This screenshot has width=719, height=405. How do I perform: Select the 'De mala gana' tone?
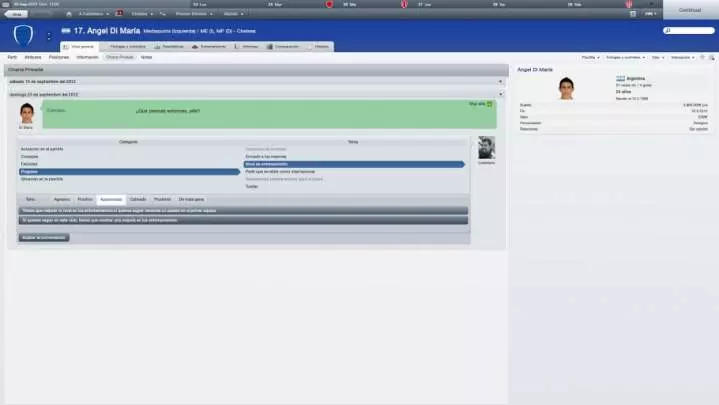[191, 200]
